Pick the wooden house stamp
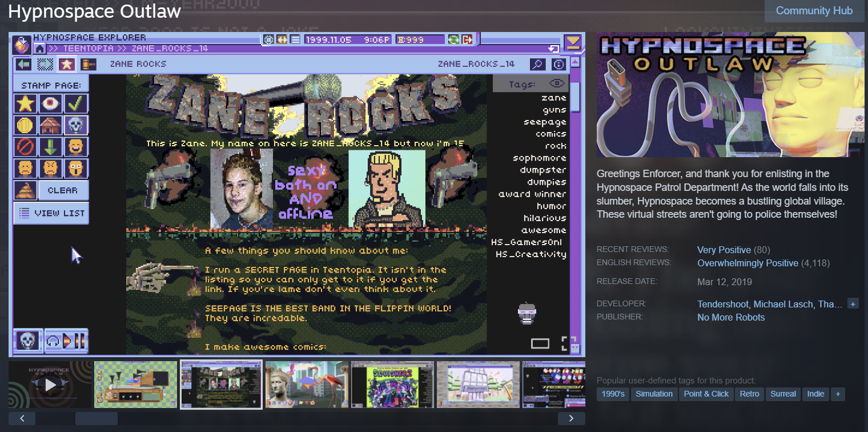This screenshot has width=868, height=432. pos(51,125)
